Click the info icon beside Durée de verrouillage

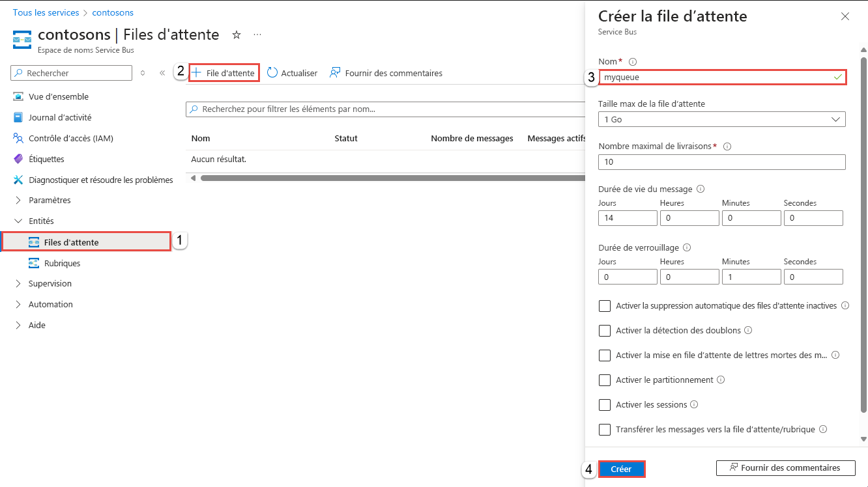coord(687,248)
